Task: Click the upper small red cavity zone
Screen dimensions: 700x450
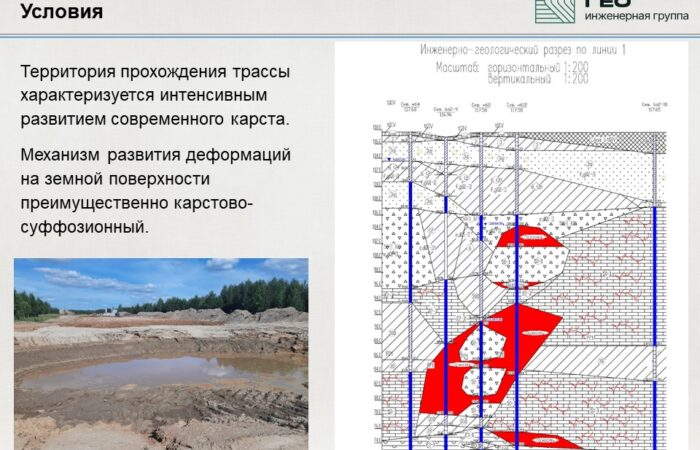Action: (529, 237)
